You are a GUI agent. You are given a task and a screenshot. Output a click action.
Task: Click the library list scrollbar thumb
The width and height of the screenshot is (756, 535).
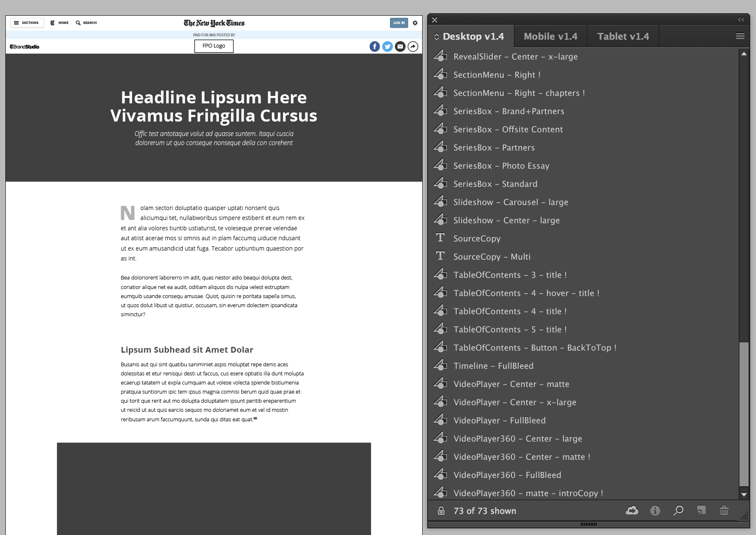(x=744, y=414)
